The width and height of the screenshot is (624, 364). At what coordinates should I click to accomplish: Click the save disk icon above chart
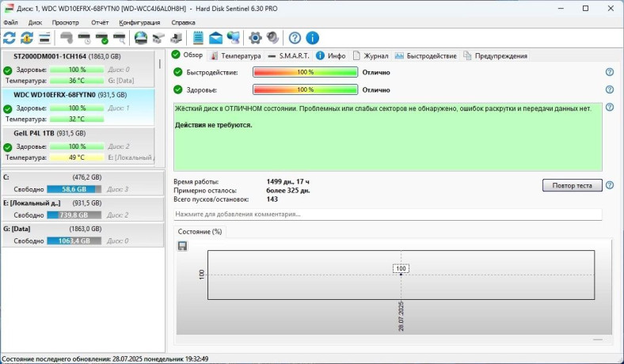pyautogui.click(x=182, y=246)
